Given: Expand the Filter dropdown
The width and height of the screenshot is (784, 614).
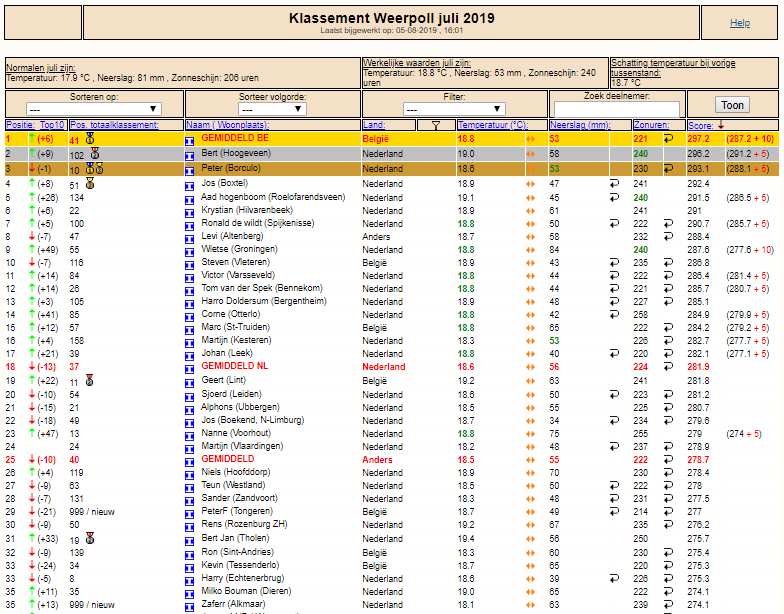Looking at the screenshot, I should click(x=454, y=109).
